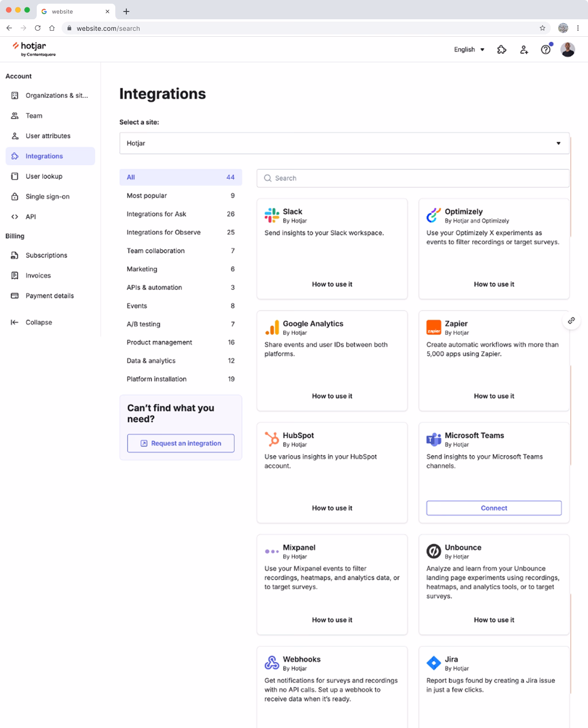Select the Team collaboration category
This screenshot has height=728, width=588.
point(181,251)
